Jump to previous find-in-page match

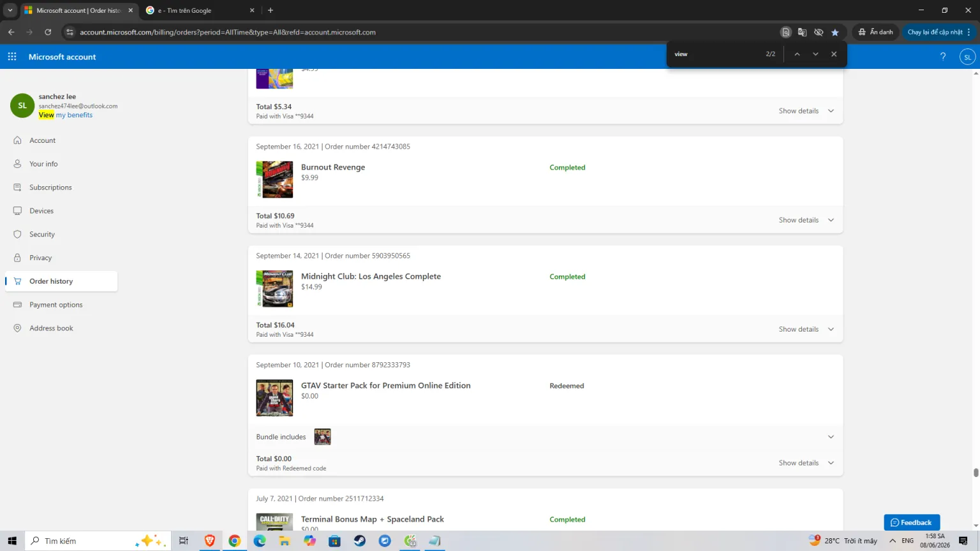(x=797, y=54)
